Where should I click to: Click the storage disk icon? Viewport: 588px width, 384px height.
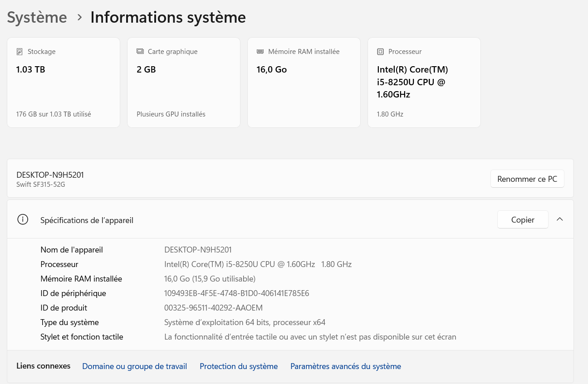point(20,52)
